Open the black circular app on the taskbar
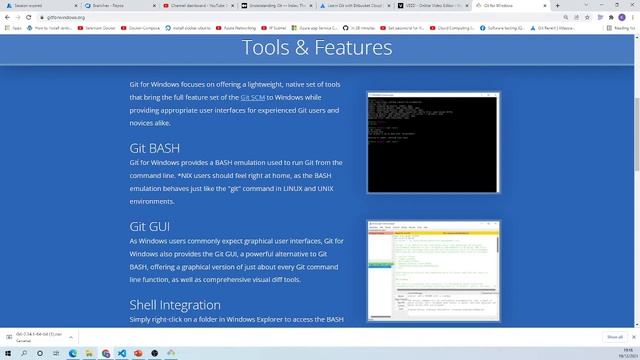The width and height of the screenshot is (640, 360). click(x=154, y=353)
